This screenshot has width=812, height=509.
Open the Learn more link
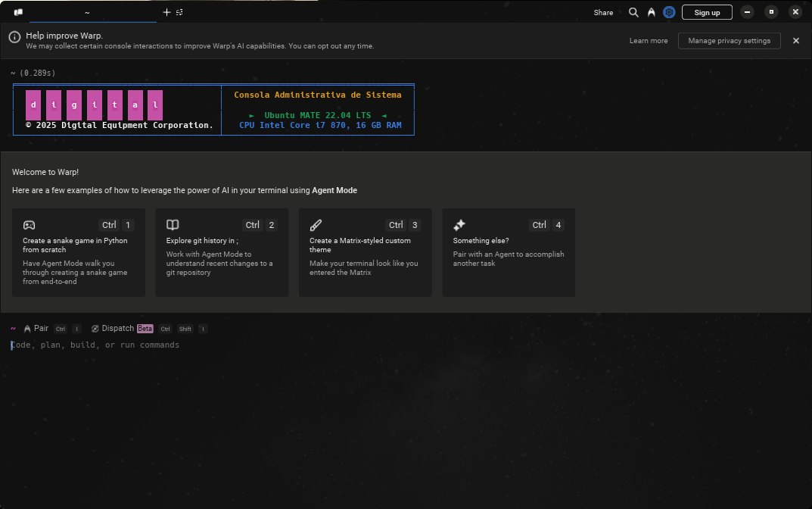coord(649,40)
